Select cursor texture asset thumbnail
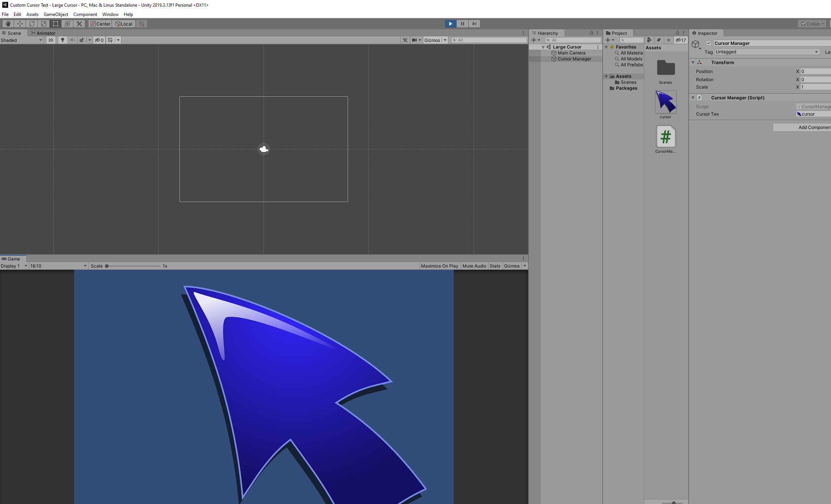 (666, 102)
